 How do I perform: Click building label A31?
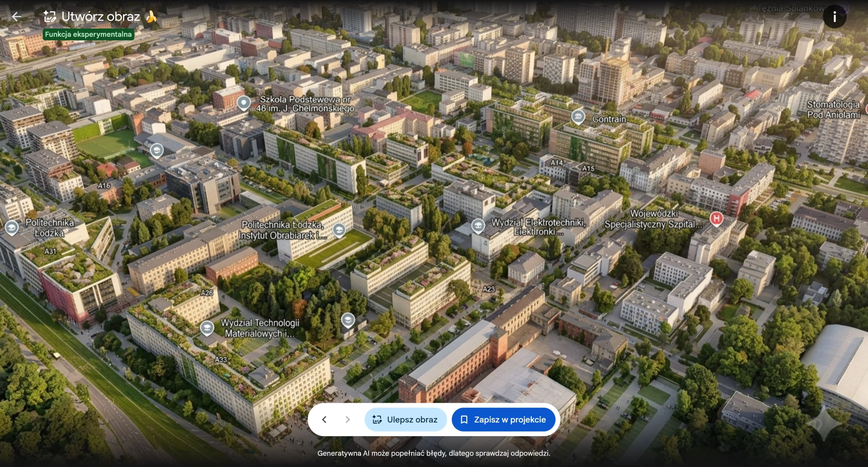(50, 251)
